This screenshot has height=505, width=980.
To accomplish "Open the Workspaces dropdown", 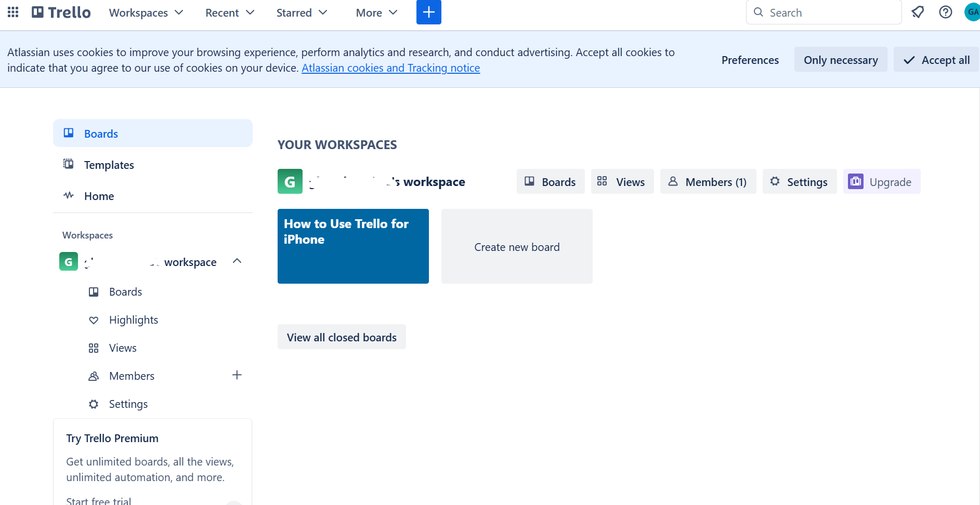I will [x=146, y=12].
